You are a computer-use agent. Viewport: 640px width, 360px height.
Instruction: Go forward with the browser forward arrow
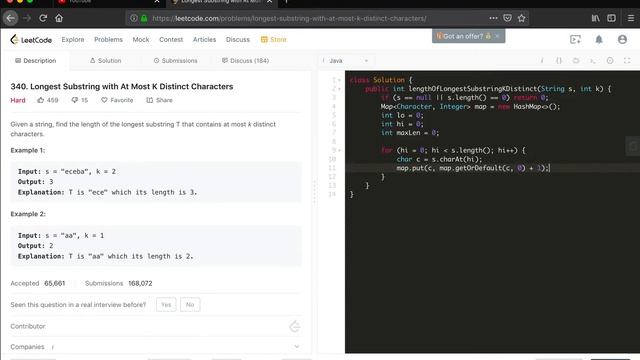coord(27,18)
